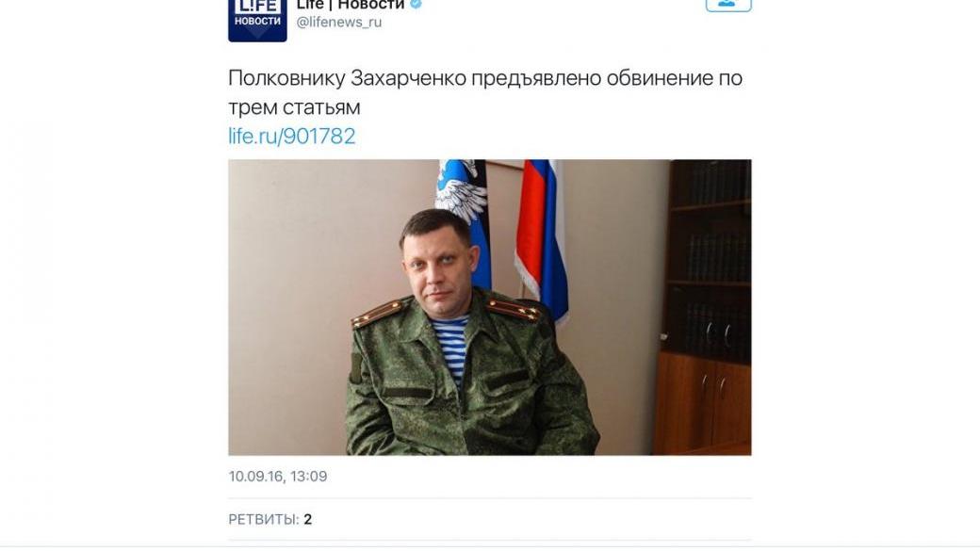Click the words 'трем статьям' in tweet
This screenshot has height=551, width=980.
[294, 107]
